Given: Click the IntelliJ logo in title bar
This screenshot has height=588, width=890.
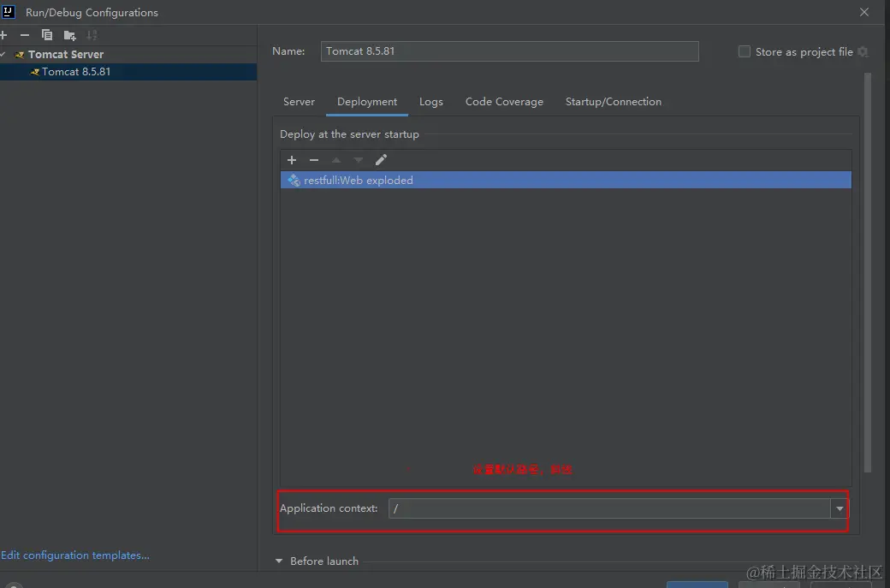Looking at the screenshot, I should pyautogui.click(x=8, y=12).
